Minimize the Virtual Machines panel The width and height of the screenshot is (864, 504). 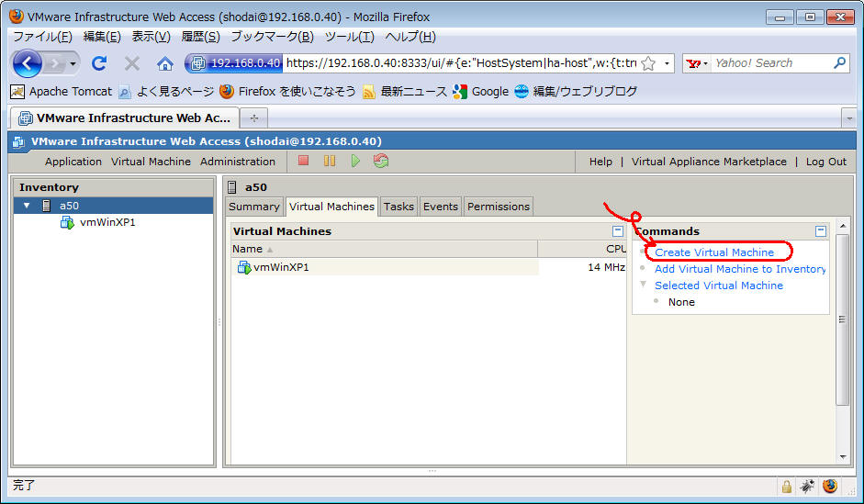coord(618,231)
